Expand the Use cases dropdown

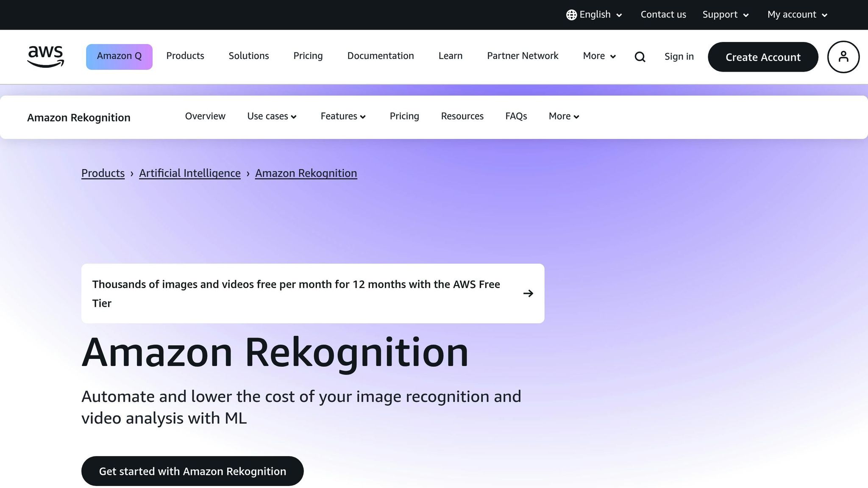pos(272,116)
